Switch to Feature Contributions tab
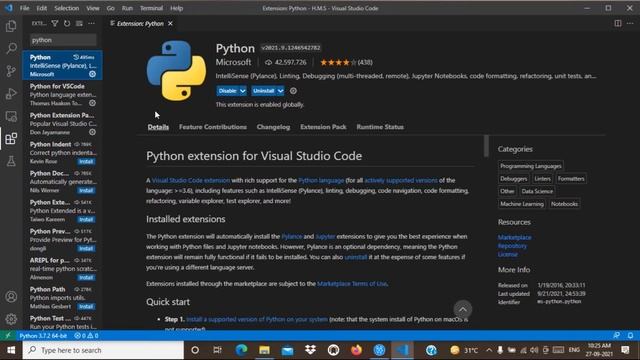 pyautogui.click(x=213, y=127)
